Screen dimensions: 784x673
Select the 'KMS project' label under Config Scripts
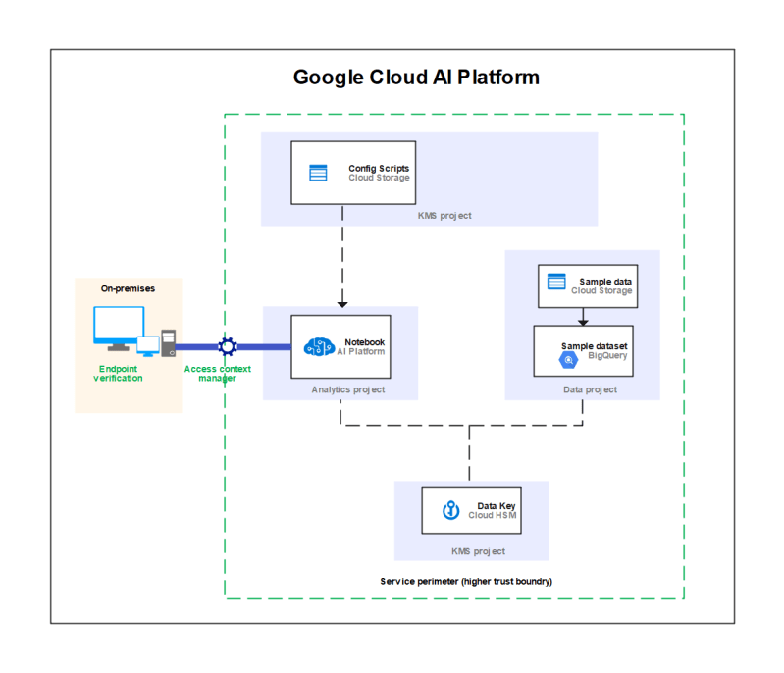coord(444,216)
